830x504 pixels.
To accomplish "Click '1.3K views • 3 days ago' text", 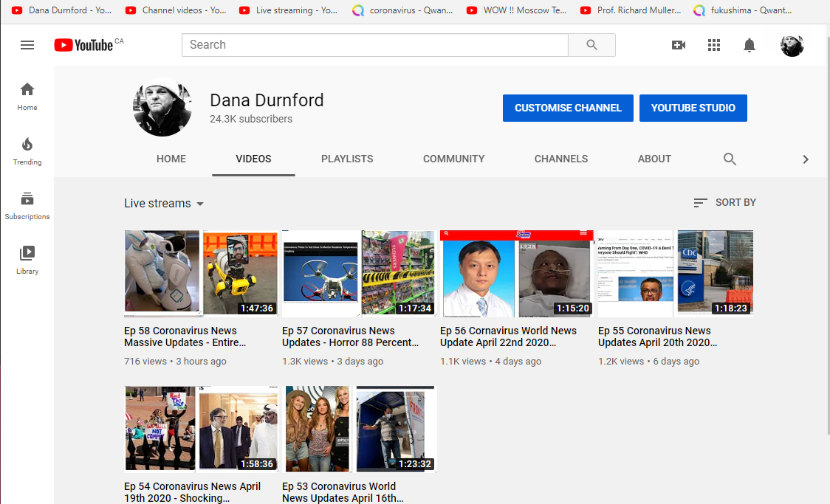I will pyautogui.click(x=332, y=361).
